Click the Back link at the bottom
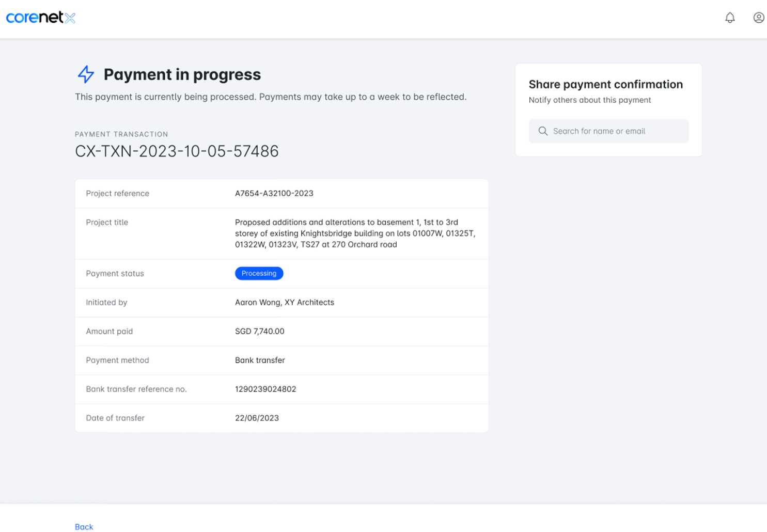The height and width of the screenshot is (532, 767). [84, 526]
